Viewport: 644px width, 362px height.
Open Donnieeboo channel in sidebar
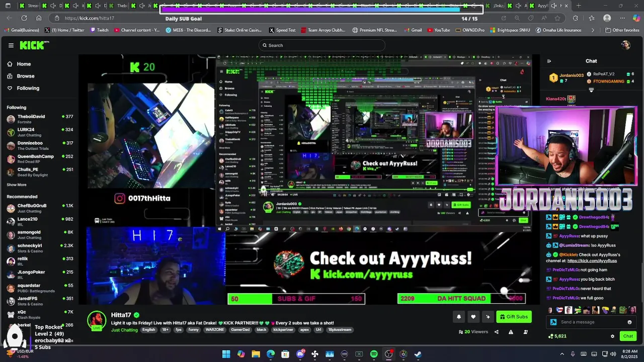40,145
